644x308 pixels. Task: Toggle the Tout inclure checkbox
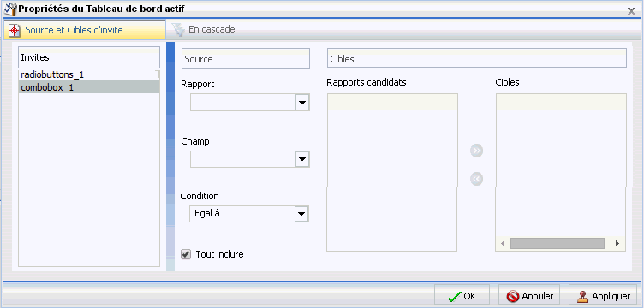186,254
